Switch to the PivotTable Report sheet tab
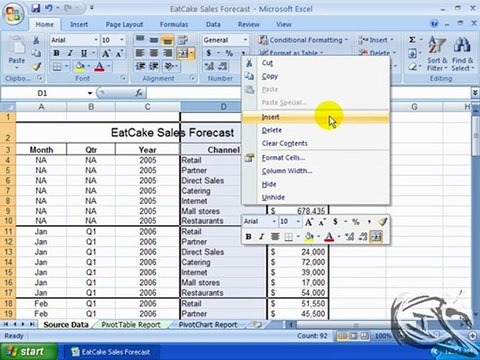The width and height of the screenshot is (480, 360). click(131, 325)
